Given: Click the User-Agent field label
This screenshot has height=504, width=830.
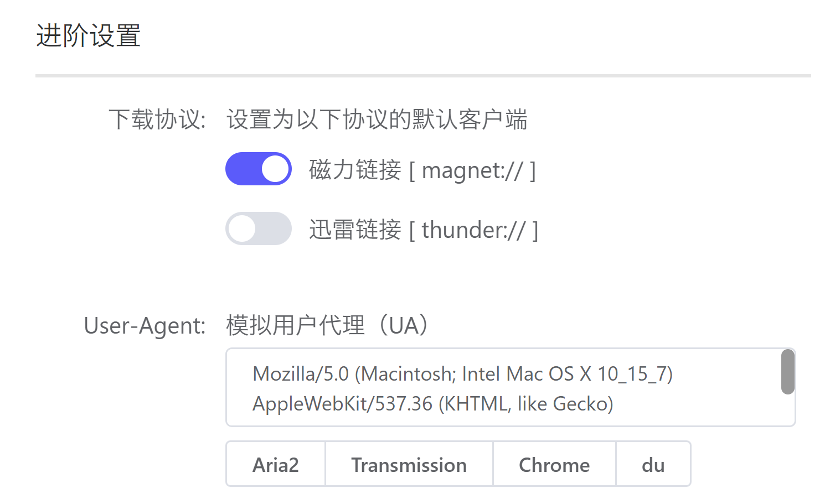Looking at the screenshot, I should [x=145, y=325].
